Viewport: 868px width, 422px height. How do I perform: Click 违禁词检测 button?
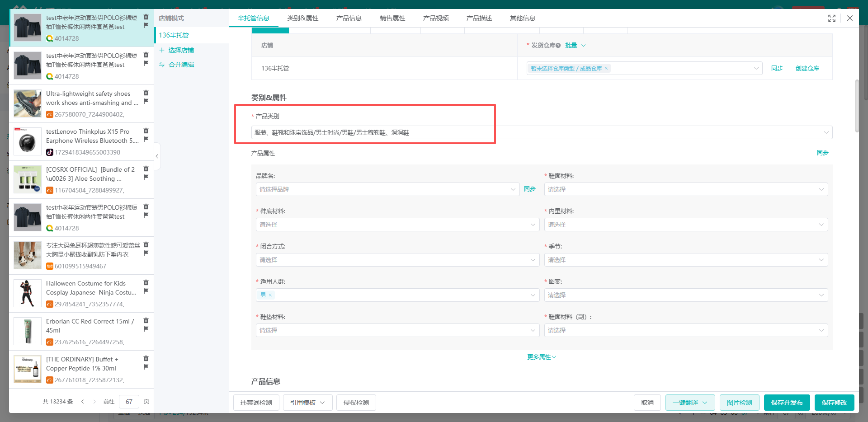(x=256, y=403)
